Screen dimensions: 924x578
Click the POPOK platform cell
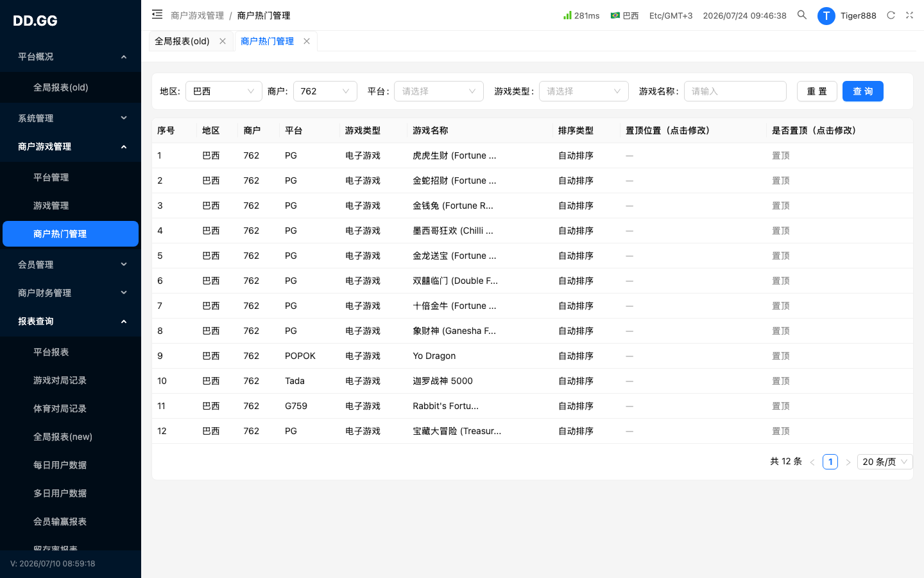pyautogui.click(x=300, y=356)
